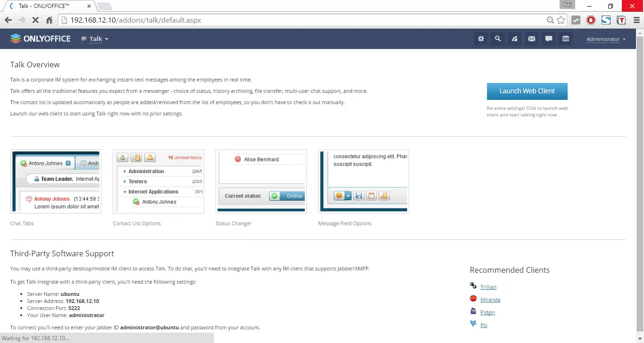Click the Recommended Clients heading
This screenshot has width=644, height=343.
pos(510,270)
